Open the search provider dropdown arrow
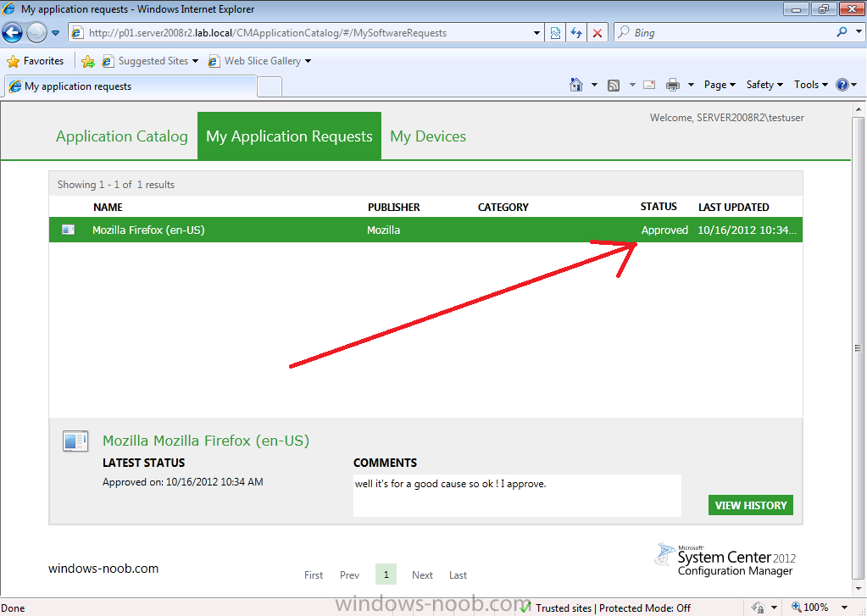The image size is (867, 616). (x=859, y=31)
